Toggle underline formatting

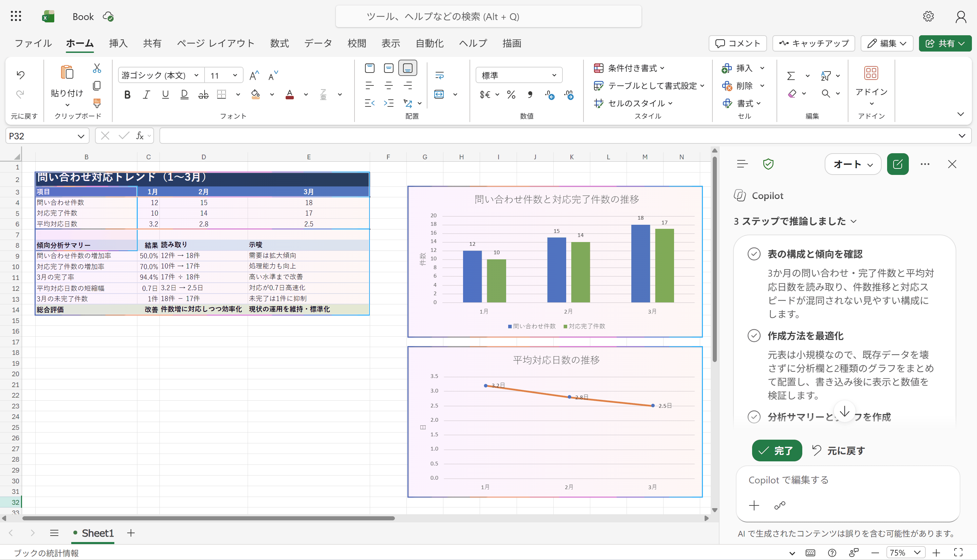[166, 94]
